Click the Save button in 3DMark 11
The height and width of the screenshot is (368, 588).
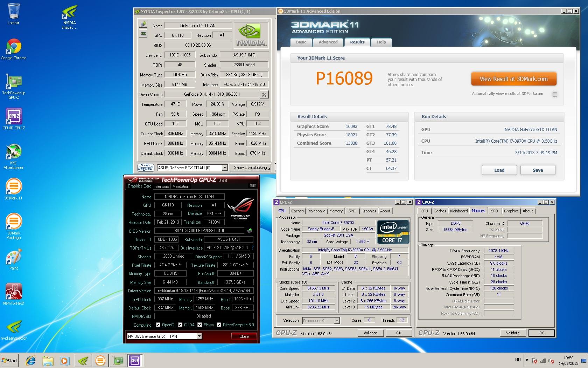538,170
